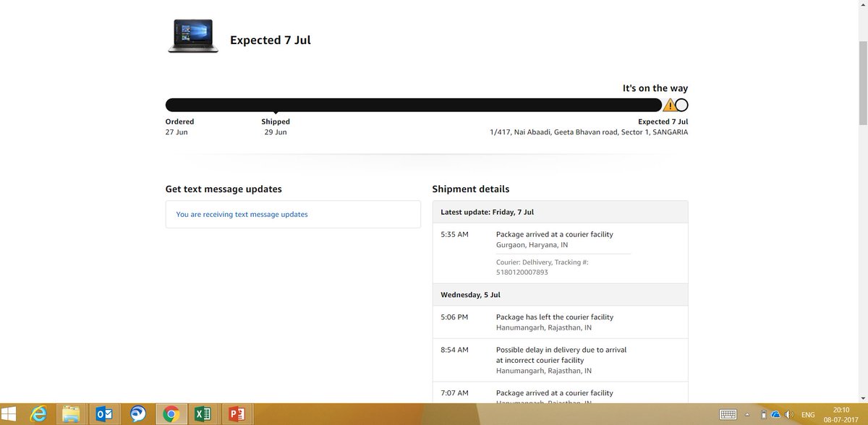Open the touch keyboard icon in tray

(729, 415)
